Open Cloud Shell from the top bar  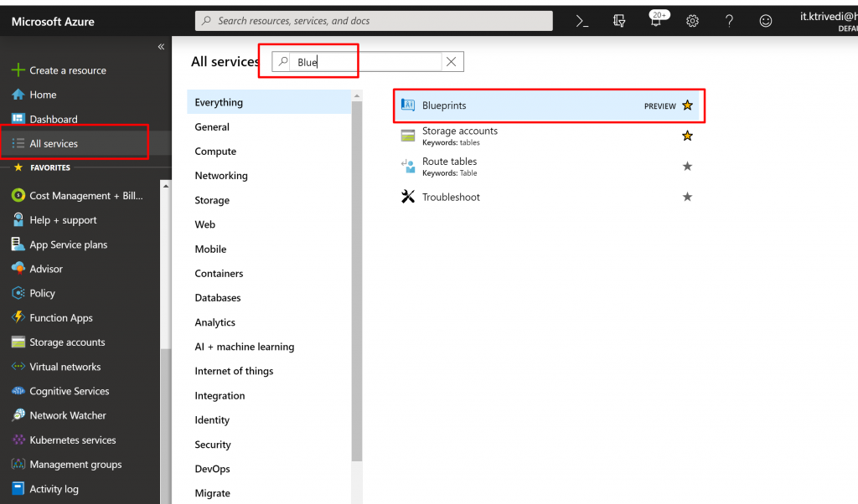coord(582,21)
